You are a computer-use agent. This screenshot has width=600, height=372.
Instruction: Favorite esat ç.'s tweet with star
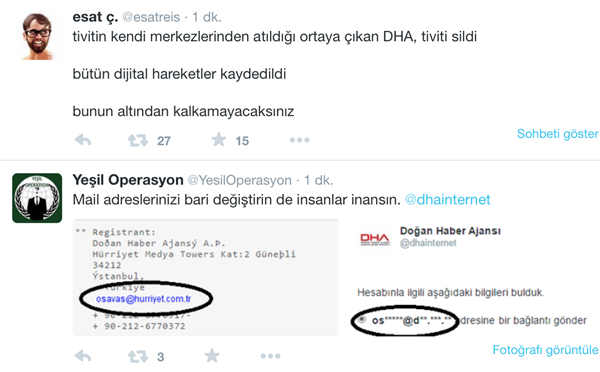(219, 140)
